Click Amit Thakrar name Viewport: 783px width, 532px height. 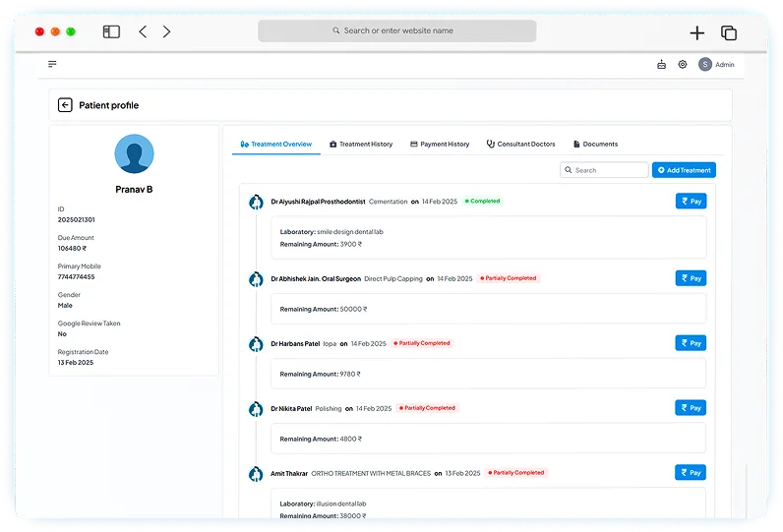click(x=289, y=474)
